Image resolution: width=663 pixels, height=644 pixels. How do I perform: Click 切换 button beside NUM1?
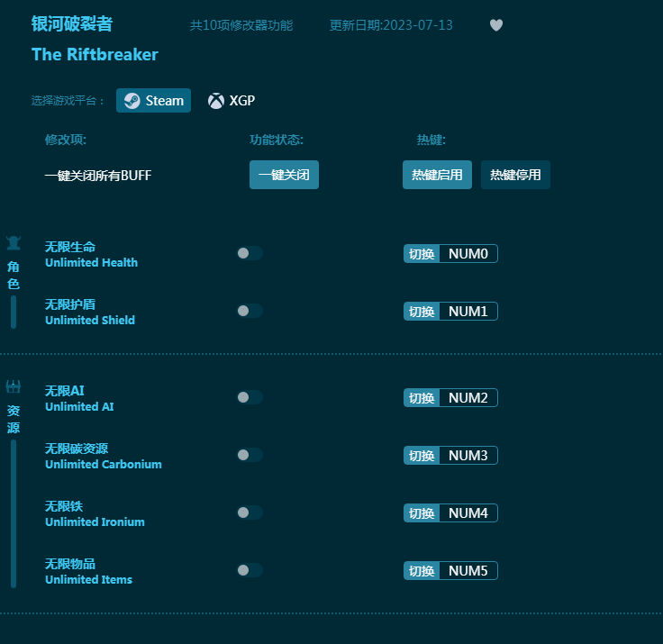422,312
